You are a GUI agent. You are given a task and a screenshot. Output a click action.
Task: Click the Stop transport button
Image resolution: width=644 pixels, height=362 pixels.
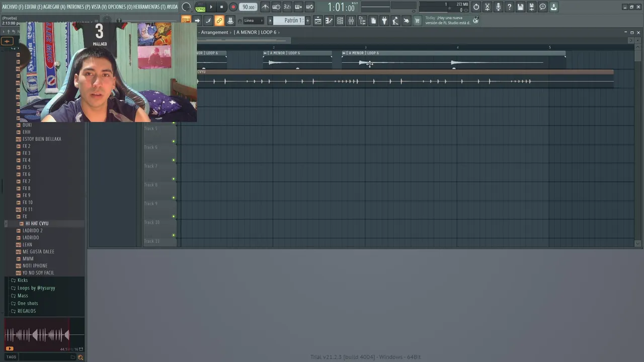coord(221,7)
